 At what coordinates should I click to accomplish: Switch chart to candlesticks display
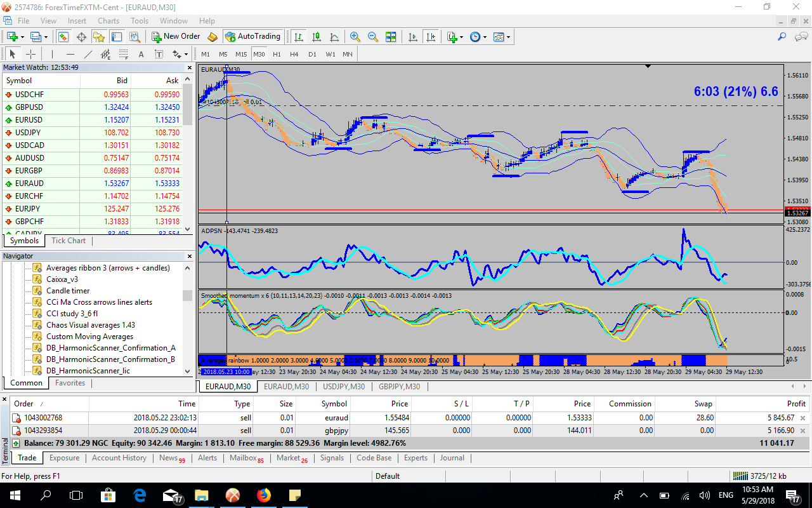(316, 37)
